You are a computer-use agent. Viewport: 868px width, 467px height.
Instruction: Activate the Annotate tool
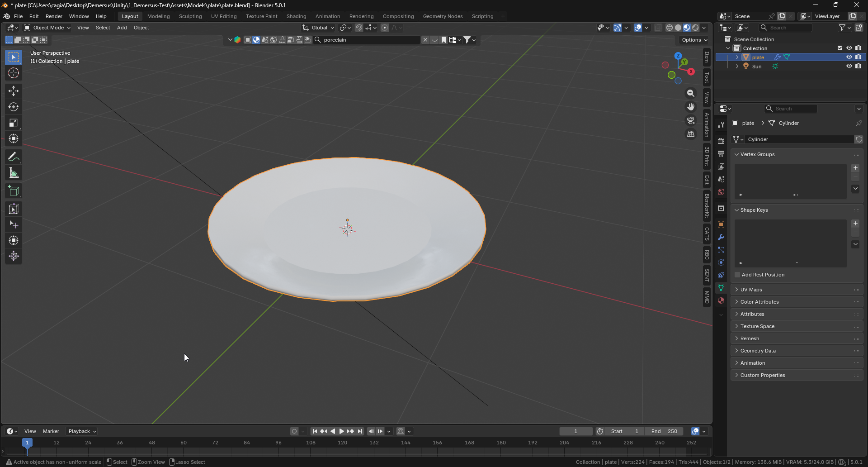pos(13,157)
